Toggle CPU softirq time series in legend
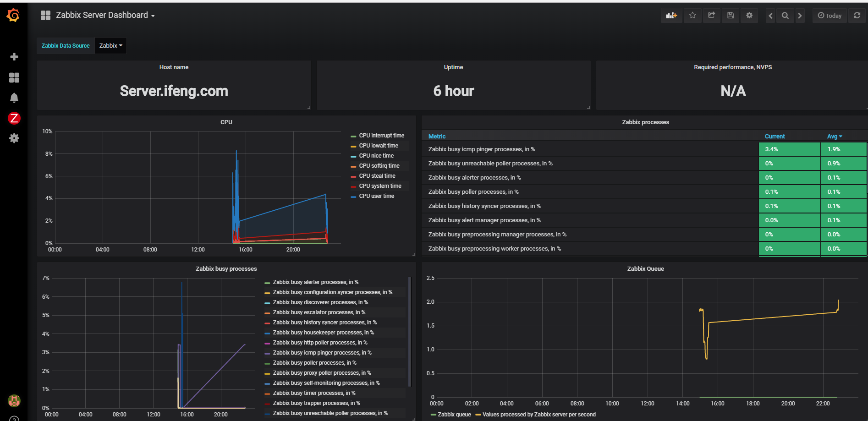Viewport: 868px width, 421px height. (x=379, y=166)
